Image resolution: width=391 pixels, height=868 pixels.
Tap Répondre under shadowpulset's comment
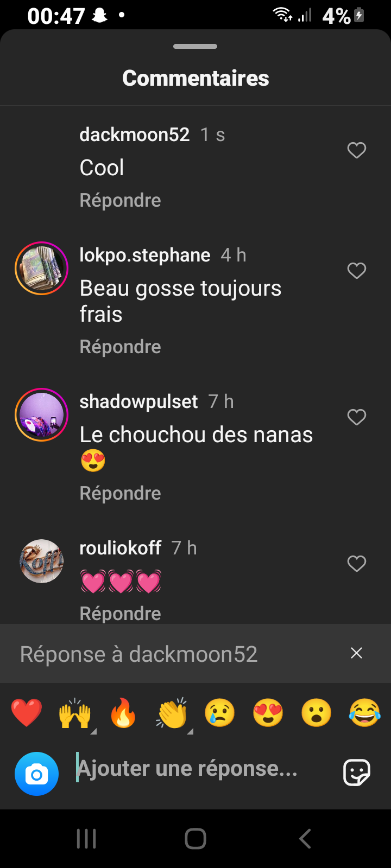pyautogui.click(x=120, y=493)
